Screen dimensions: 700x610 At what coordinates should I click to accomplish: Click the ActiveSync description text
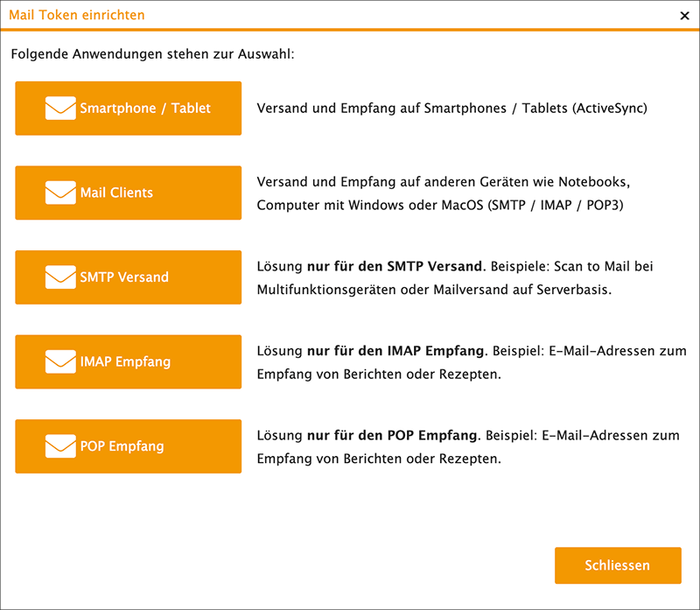(451, 109)
